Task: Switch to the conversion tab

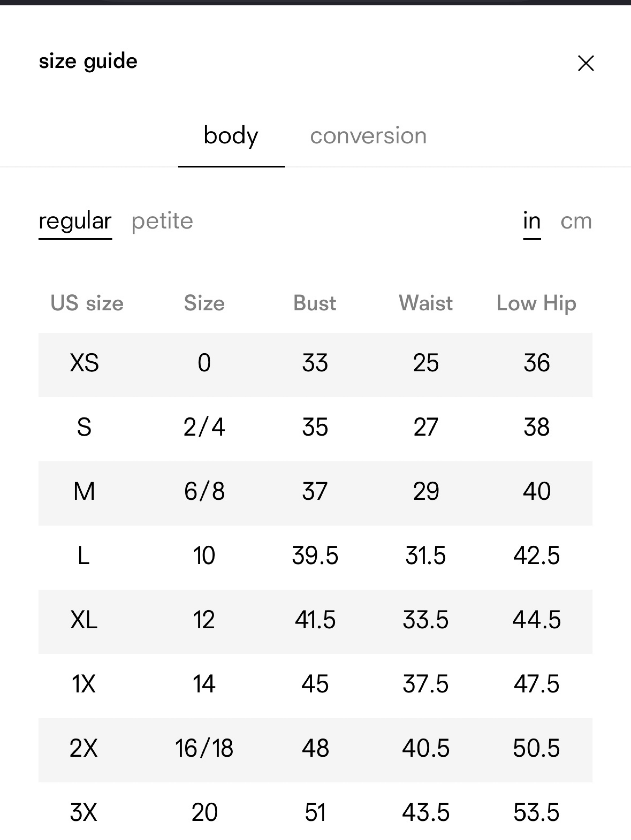Action: 368,136
